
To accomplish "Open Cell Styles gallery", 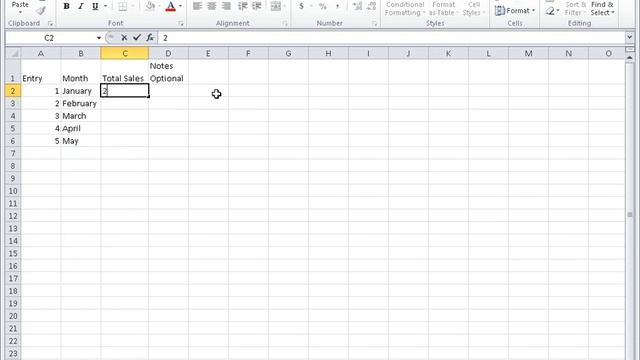I will click(x=473, y=9).
